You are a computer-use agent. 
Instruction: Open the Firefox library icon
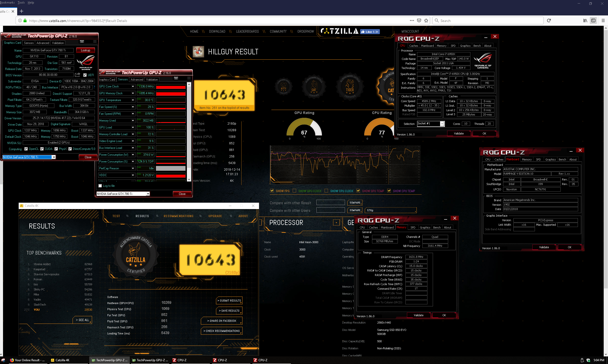[585, 20]
